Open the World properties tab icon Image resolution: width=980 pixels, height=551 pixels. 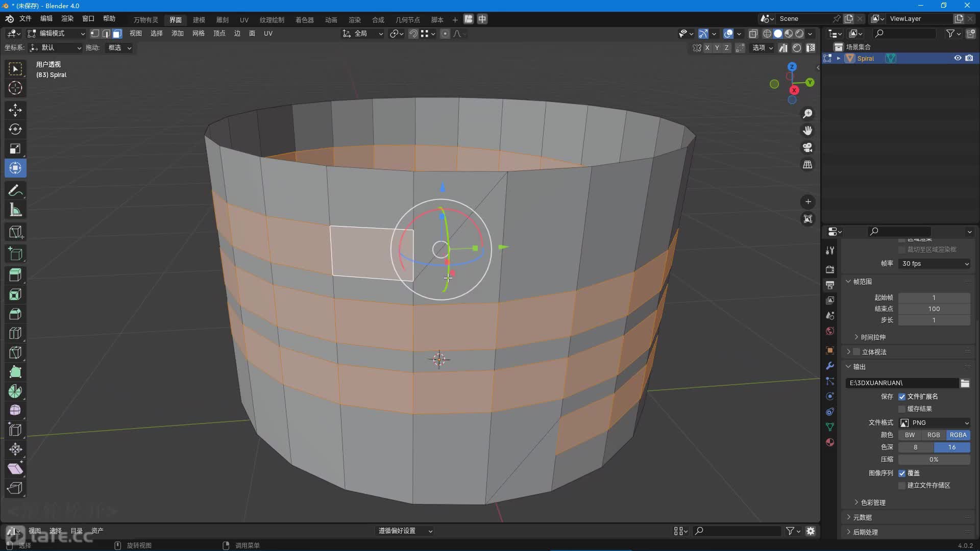pyautogui.click(x=830, y=331)
